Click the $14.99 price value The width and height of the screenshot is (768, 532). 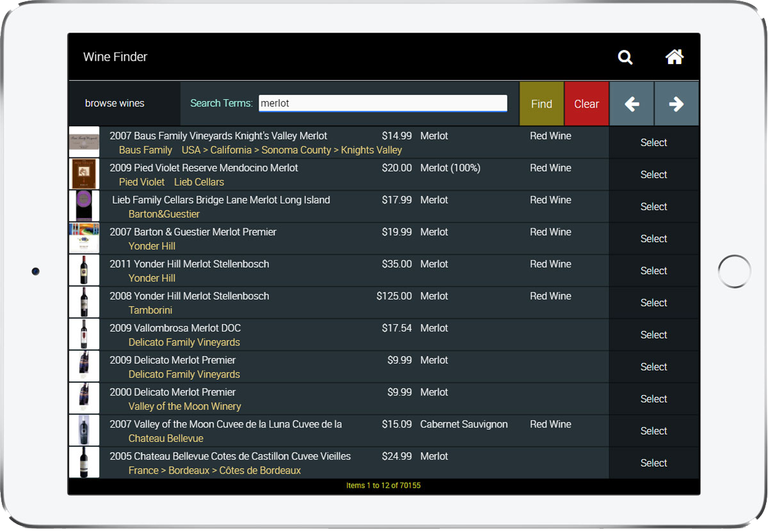click(x=397, y=136)
